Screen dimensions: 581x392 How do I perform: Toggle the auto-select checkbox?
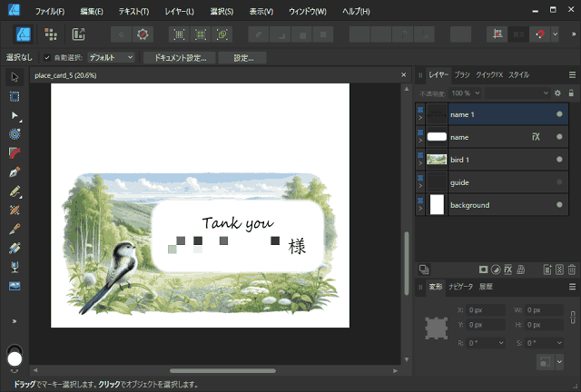[47, 57]
